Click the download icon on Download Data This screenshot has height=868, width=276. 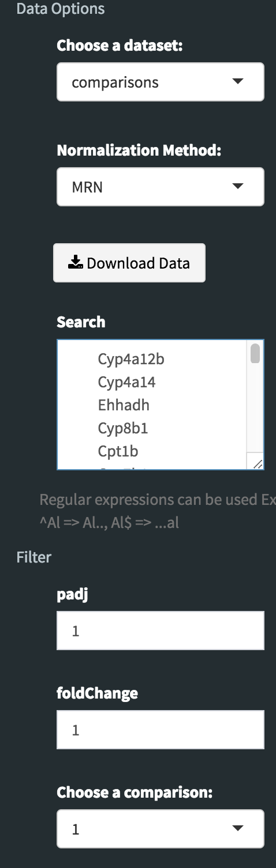76,263
